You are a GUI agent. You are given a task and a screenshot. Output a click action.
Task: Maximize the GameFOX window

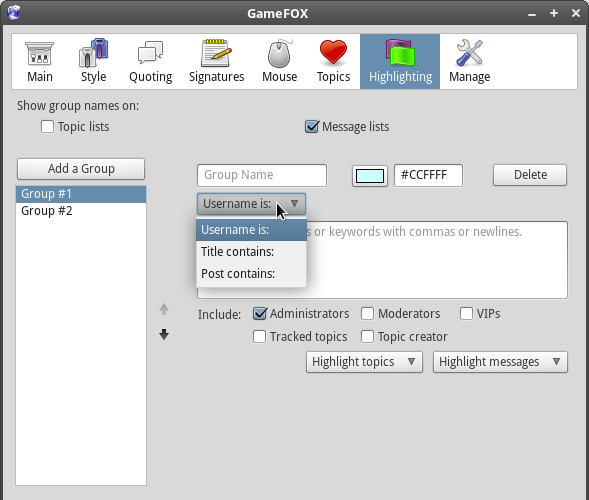pos(554,13)
